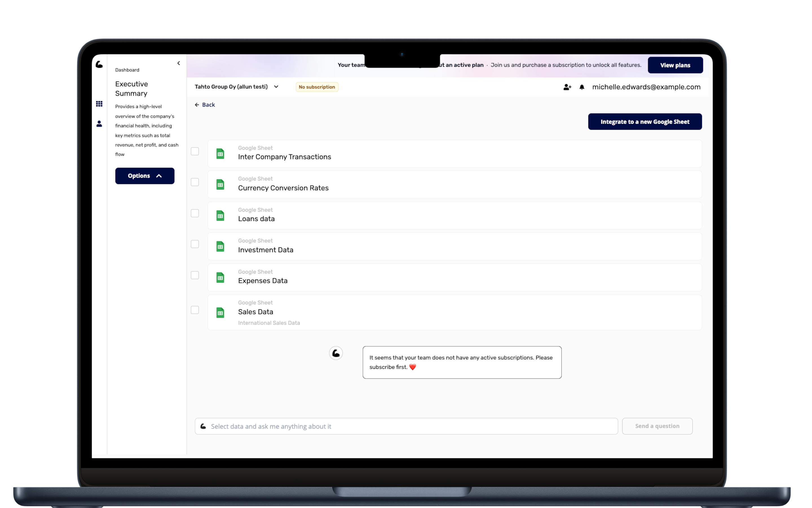Open Expenses Data row

pyautogui.click(x=455, y=277)
